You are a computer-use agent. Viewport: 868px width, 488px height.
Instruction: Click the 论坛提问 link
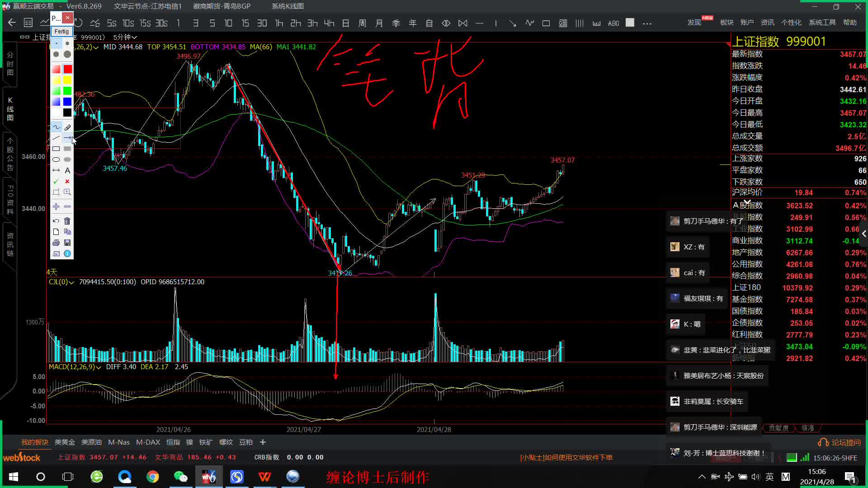[x=840, y=442]
